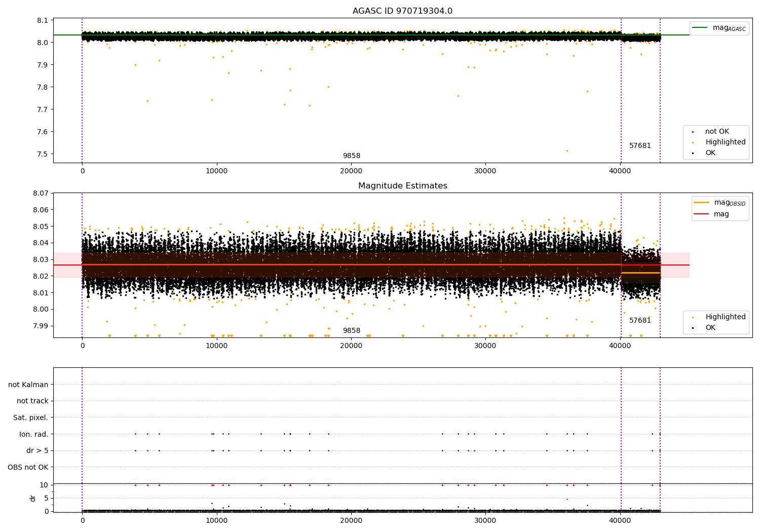Click the '57681' annotation in the top plot
760x532 pixels.
(x=640, y=146)
